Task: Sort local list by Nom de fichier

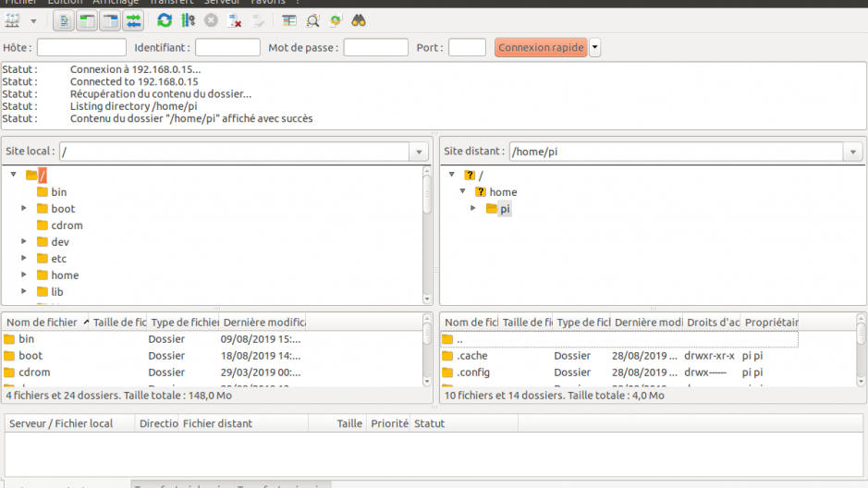Action: [45, 322]
